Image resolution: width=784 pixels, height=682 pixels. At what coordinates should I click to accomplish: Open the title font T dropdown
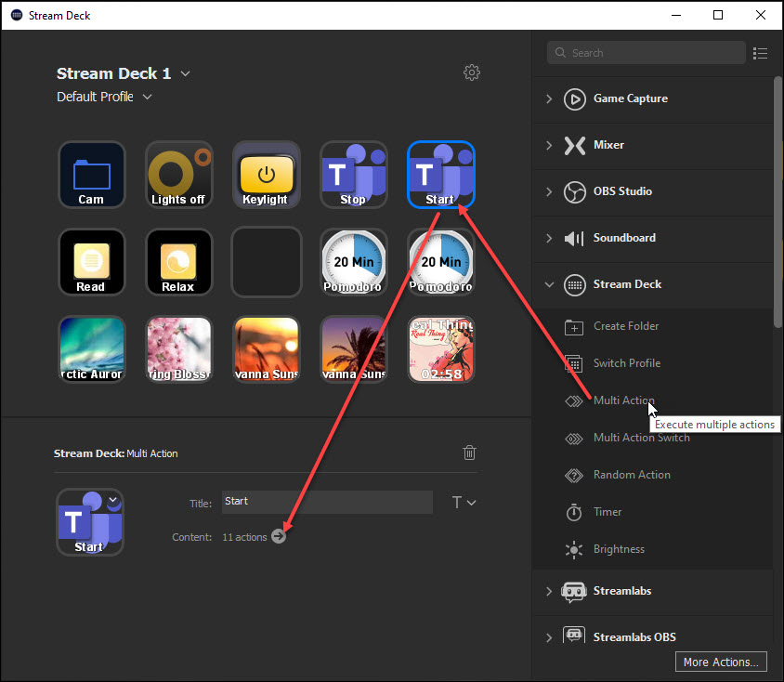pyautogui.click(x=464, y=502)
